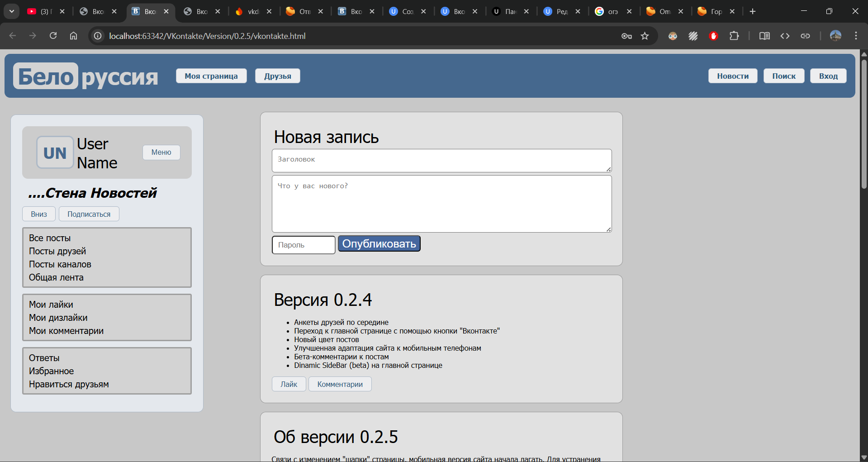
Task: Select Общая лента in the sidebar
Action: pos(56,277)
